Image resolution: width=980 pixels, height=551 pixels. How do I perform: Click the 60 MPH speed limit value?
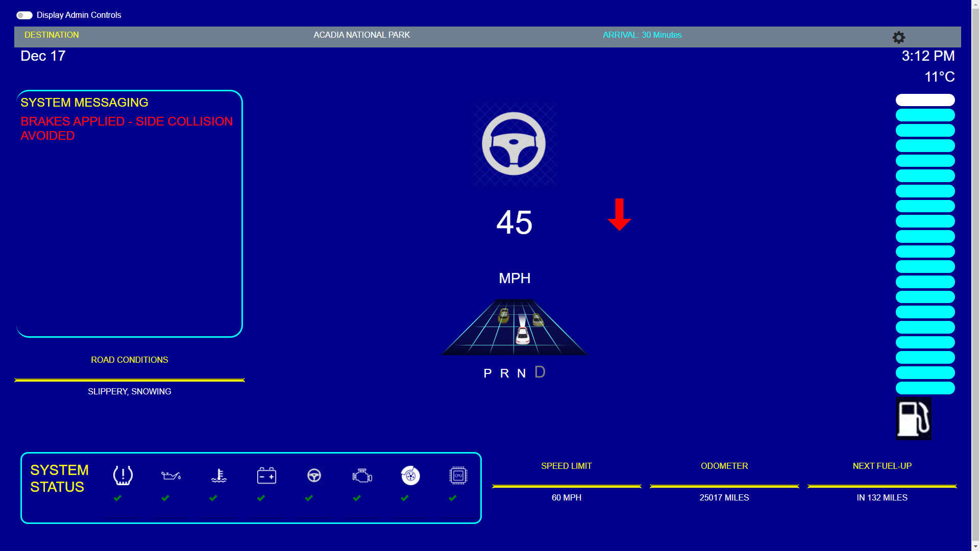coord(567,497)
